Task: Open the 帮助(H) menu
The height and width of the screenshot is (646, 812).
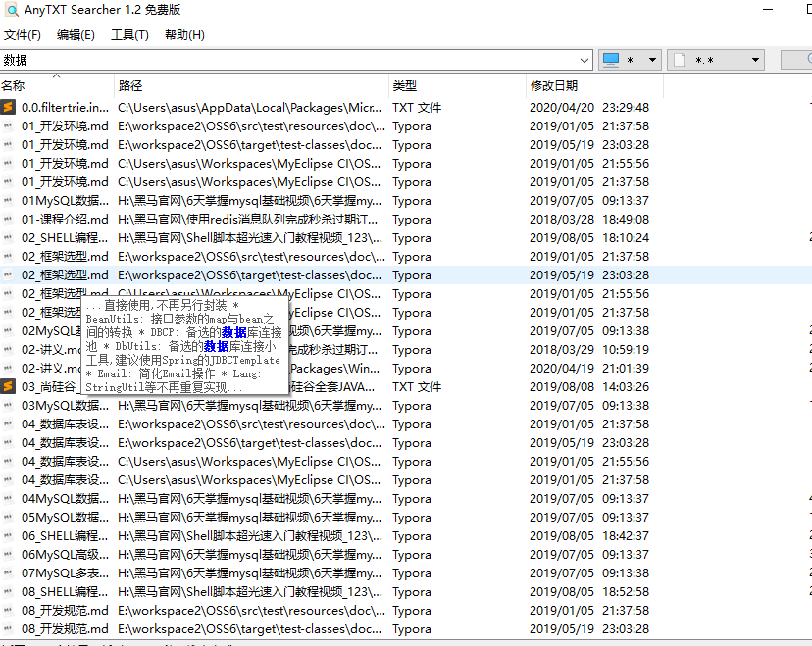Action: tap(184, 34)
